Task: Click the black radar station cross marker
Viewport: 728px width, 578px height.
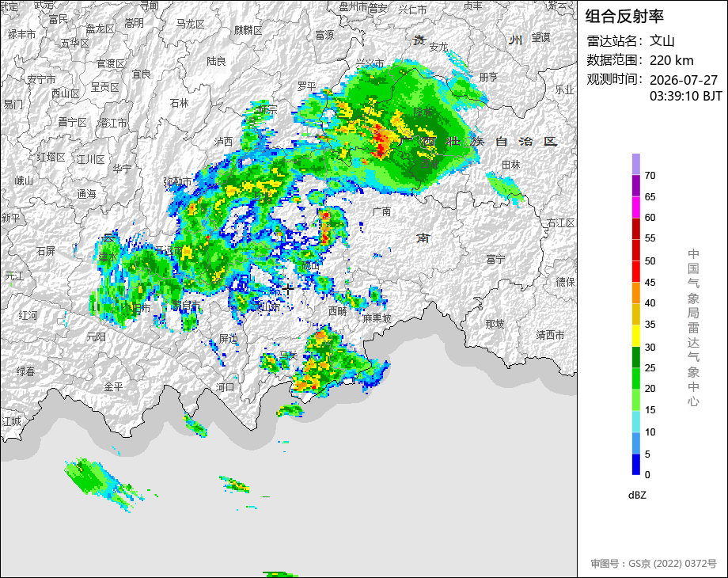Action: [287, 289]
